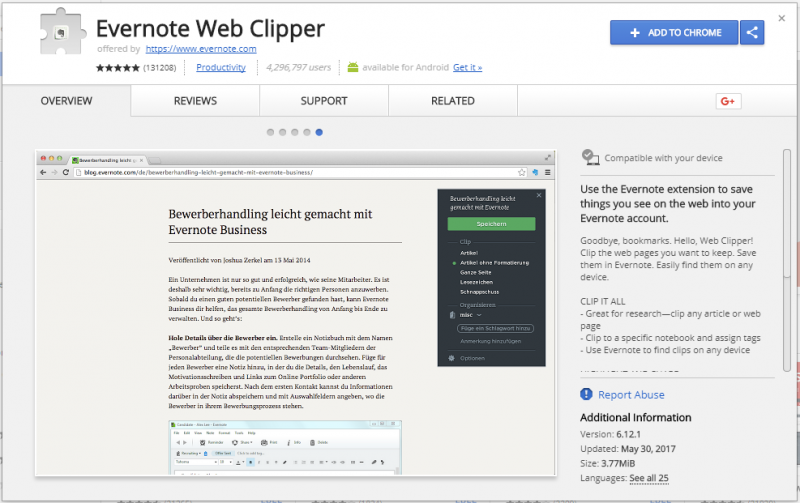Click the extension screenshot preview image
800x503 pixels.
coord(296,313)
